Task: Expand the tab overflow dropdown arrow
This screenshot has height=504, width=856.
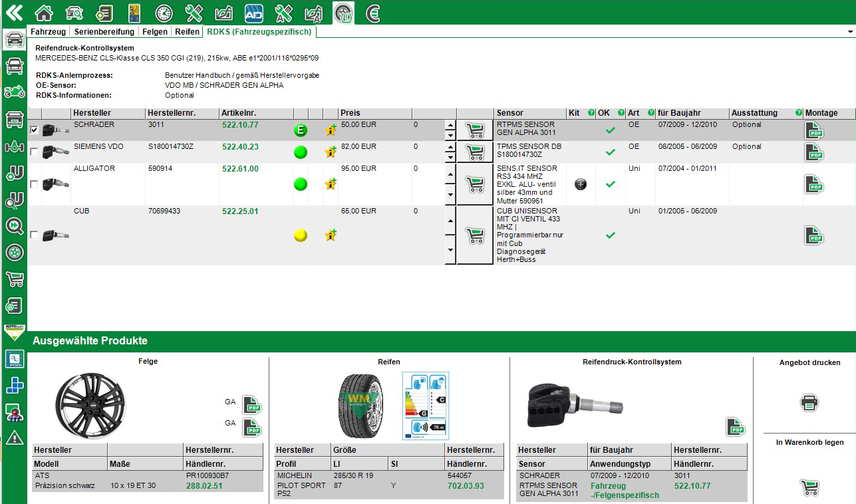Action: point(851,32)
